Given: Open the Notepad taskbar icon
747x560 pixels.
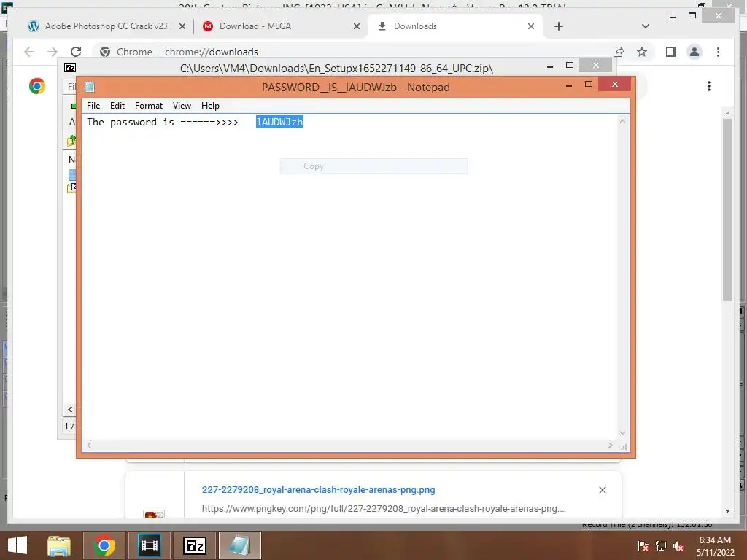Looking at the screenshot, I should [x=239, y=545].
